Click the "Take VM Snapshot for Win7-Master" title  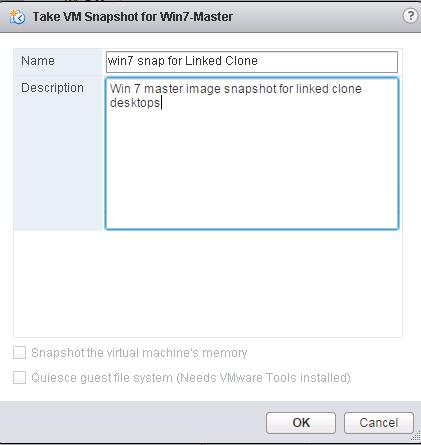(x=132, y=17)
